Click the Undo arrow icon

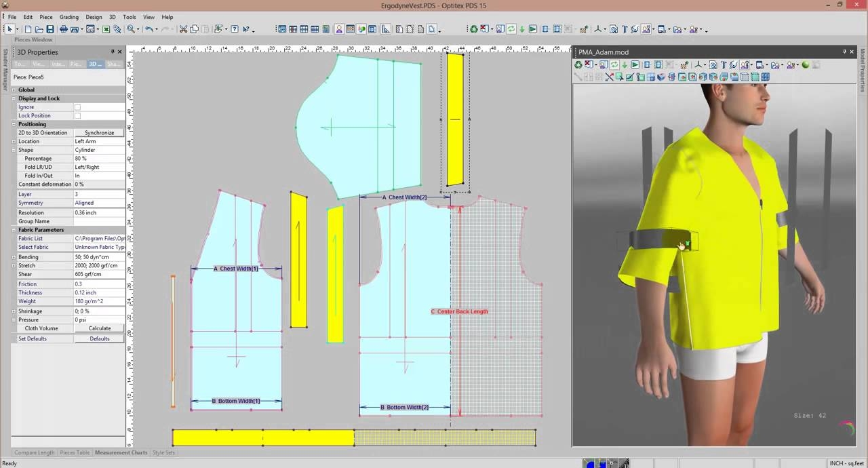[151, 29]
